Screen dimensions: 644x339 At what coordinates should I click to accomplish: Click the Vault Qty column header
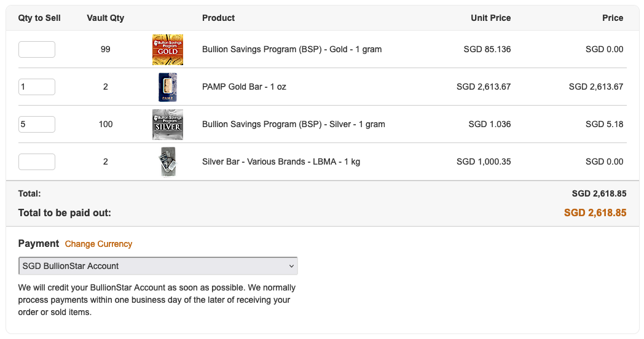coord(106,18)
